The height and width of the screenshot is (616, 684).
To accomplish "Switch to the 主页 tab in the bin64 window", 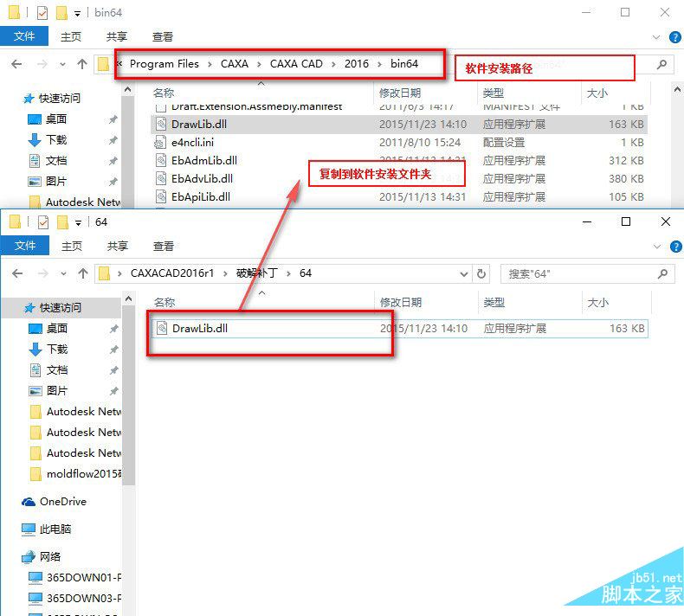I will pos(71,36).
